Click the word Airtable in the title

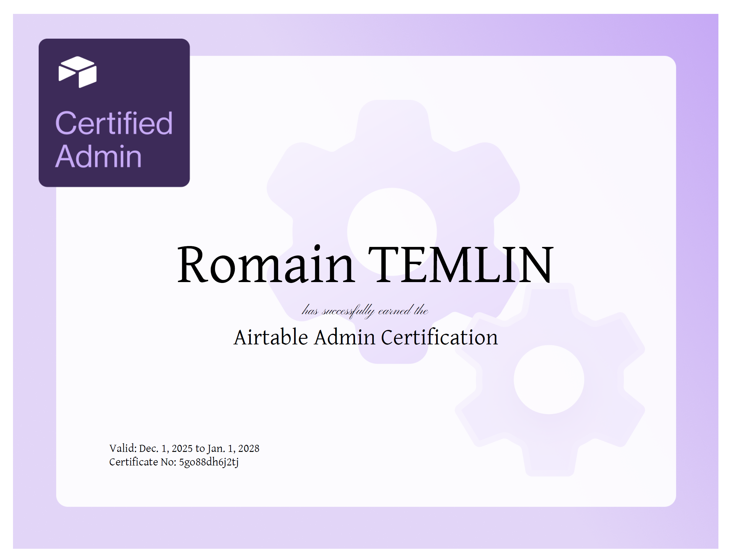(x=270, y=337)
